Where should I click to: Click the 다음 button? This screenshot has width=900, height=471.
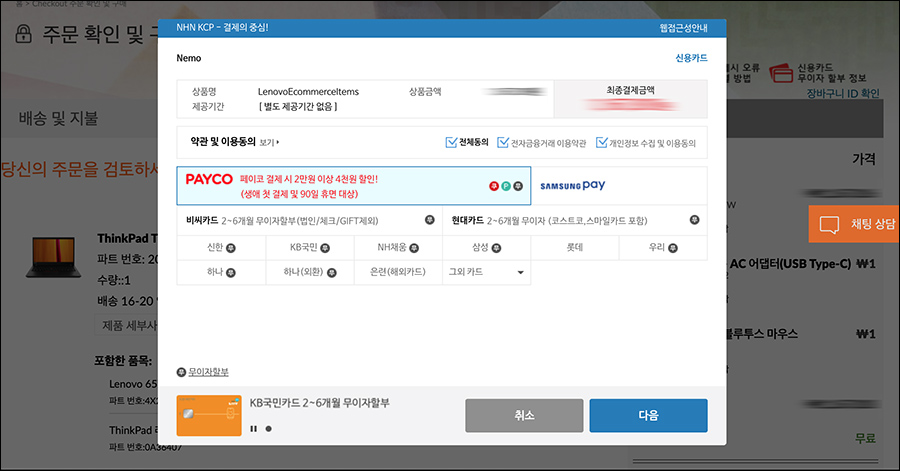[649, 415]
